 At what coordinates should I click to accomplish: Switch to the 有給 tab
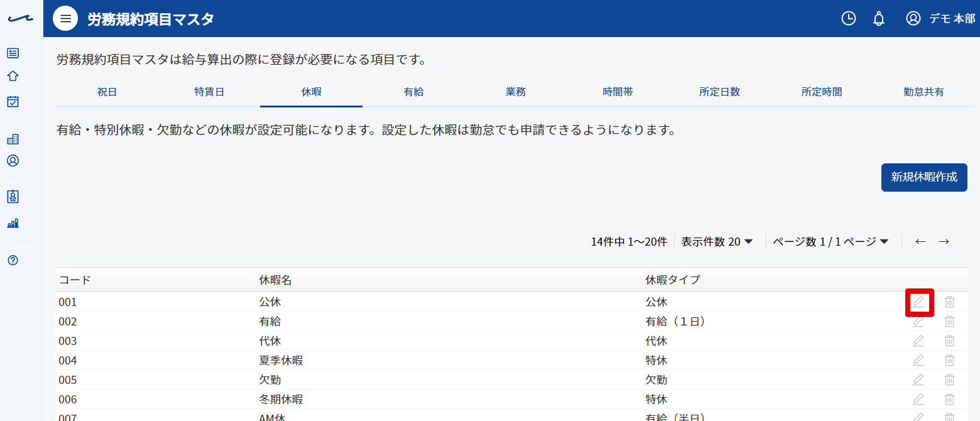click(413, 92)
